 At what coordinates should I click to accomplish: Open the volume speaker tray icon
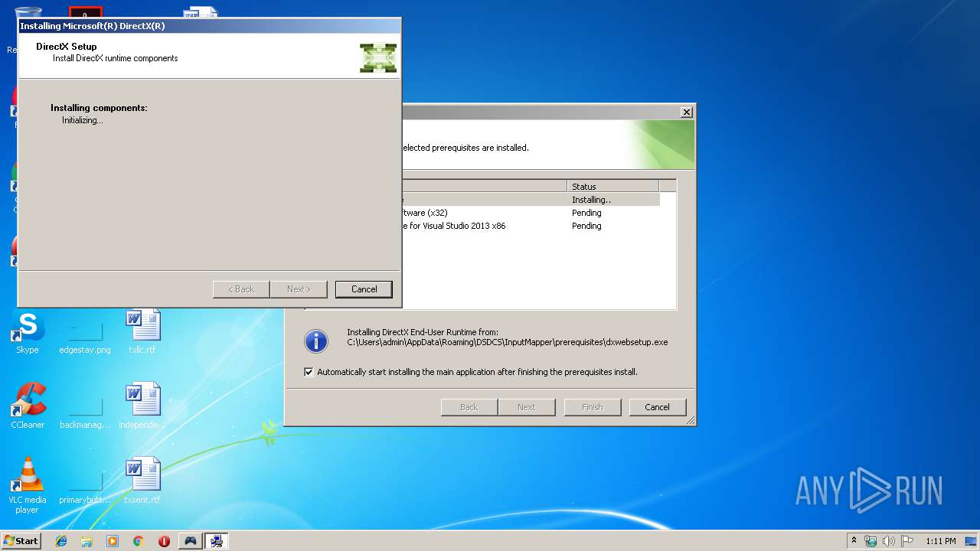tap(889, 541)
